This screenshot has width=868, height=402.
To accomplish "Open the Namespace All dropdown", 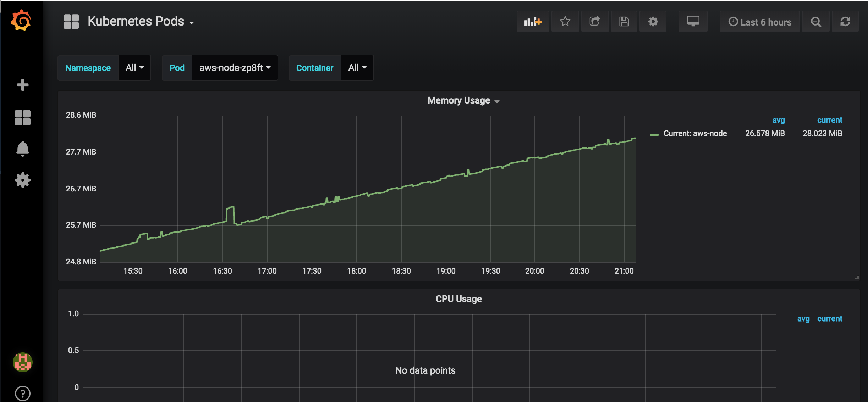I will tap(134, 68).
